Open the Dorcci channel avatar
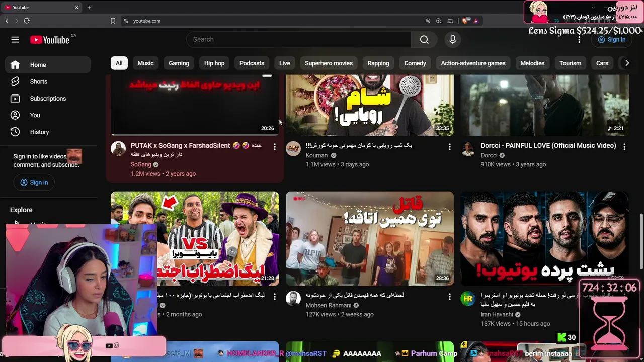The height and width of the screenshot is (362, 644). [x=468, y=149]
